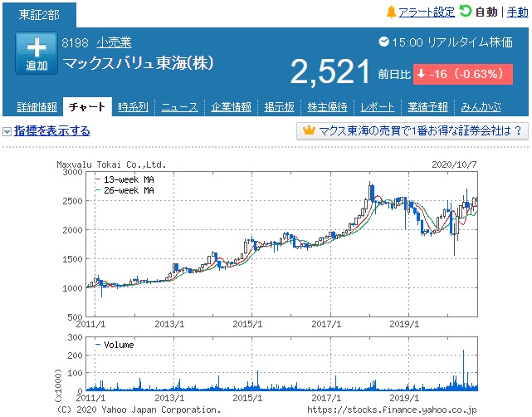This screenshot has width=532, height=417.
Task: Go to the 詳細情報 tab
Action: [x=37, y=107]
